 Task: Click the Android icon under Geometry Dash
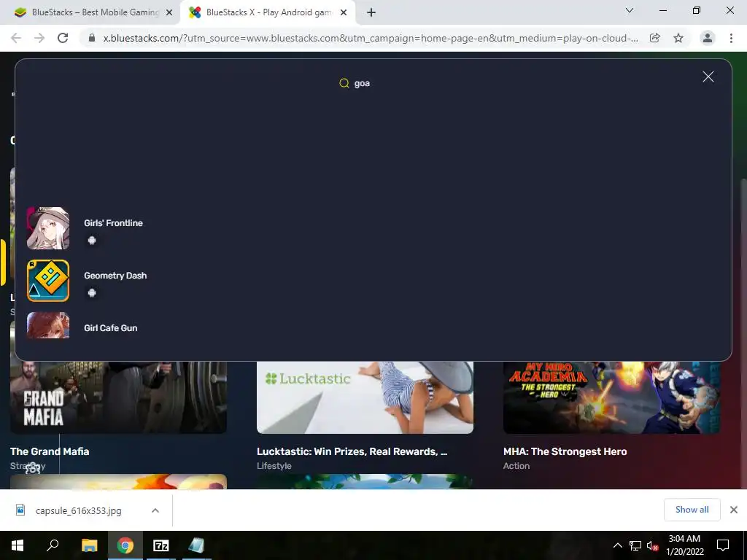coord(92,293)
